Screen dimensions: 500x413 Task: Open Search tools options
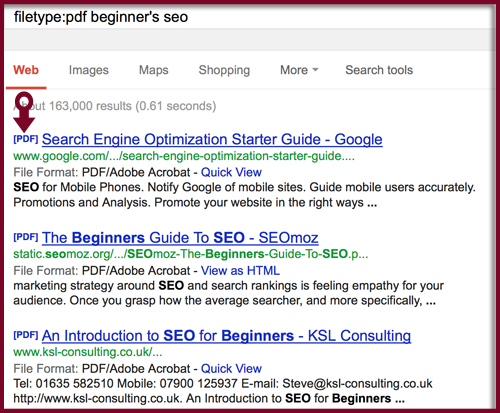click(379, 70)
